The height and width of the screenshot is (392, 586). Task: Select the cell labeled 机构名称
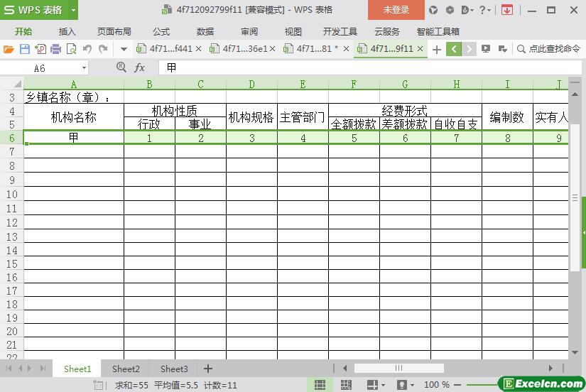pos(74,117)
